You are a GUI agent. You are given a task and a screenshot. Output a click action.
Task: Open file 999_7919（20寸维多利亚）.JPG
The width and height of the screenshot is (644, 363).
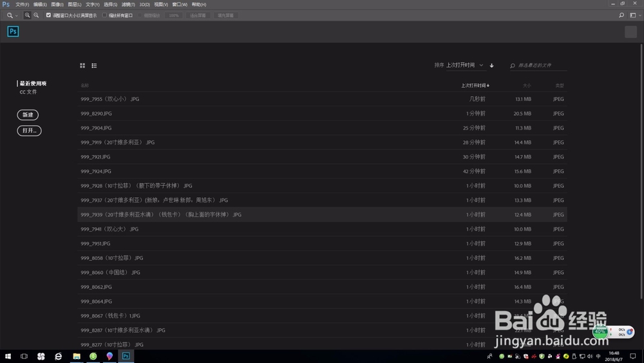(x=322, y=142)
